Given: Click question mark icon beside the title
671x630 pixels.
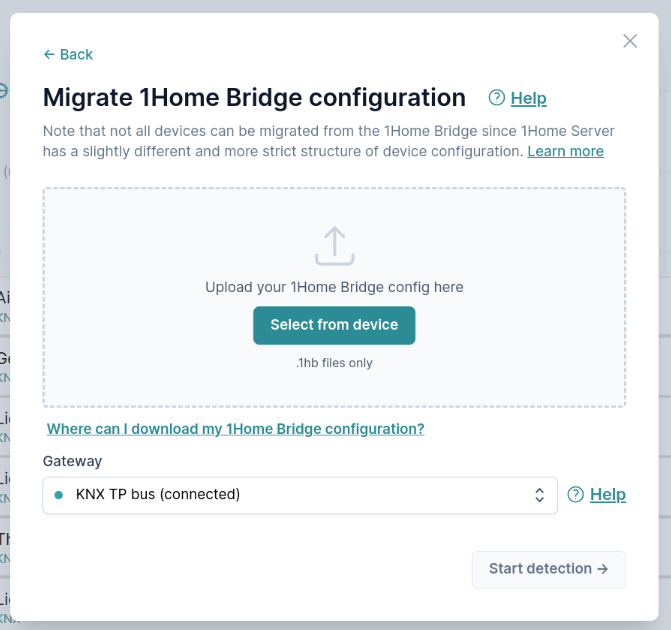Looking at the screenshot, I should pos(497,97).
